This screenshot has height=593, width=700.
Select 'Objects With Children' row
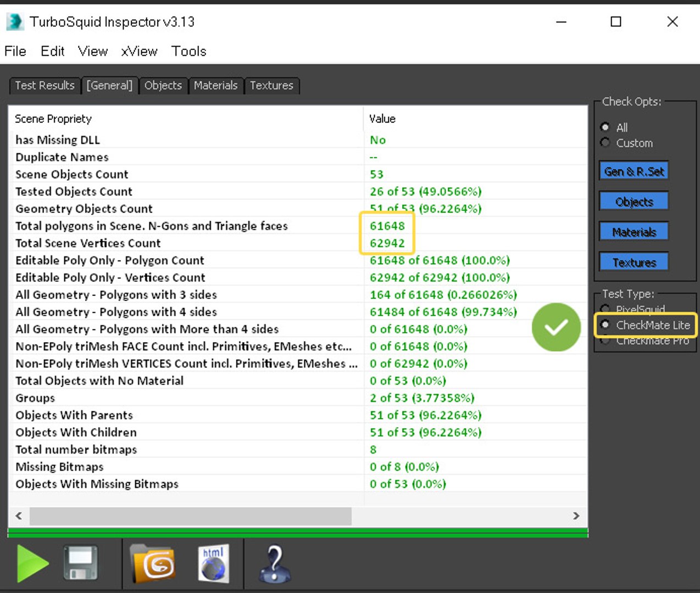click(298, 432)
